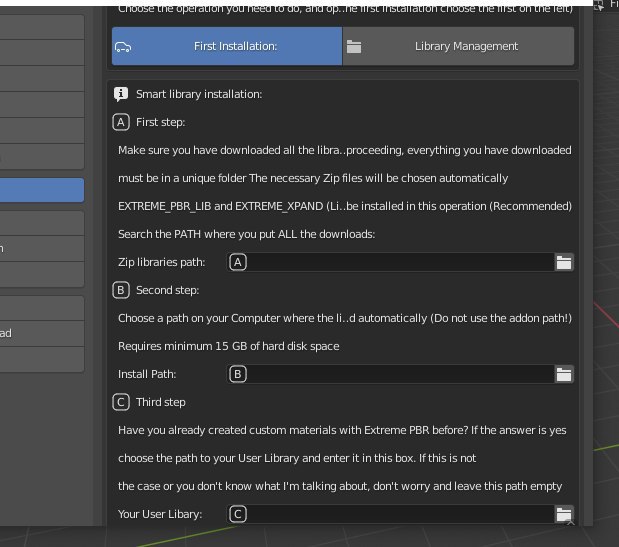Click the label 'Install Path:'
The image size is (619, 547).
tap(147, 375)
